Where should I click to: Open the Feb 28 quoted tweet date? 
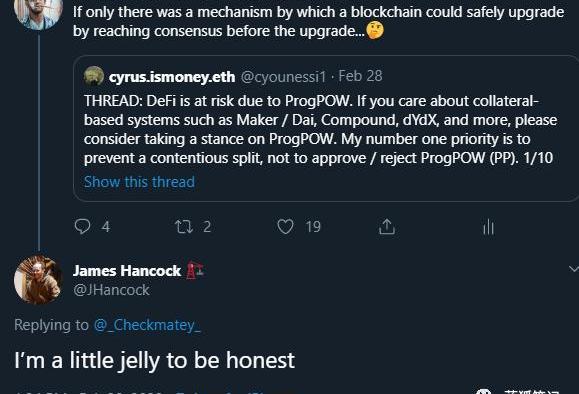[360, 76]
